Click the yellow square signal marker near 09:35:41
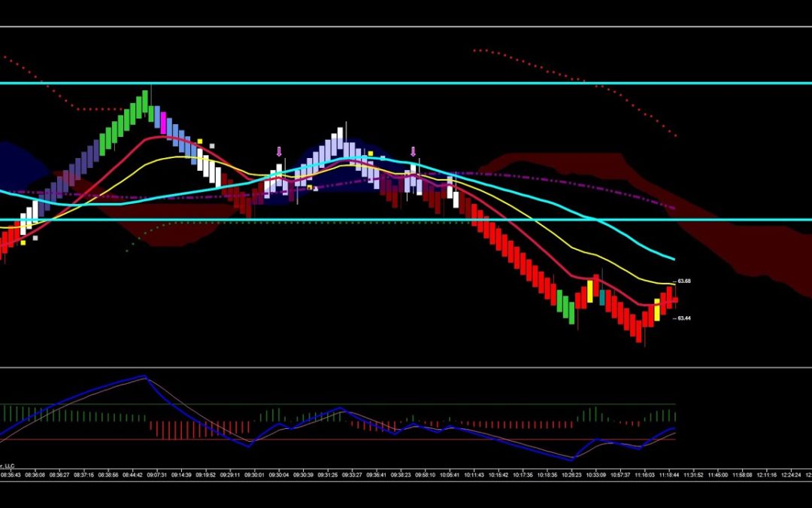812x508 pixels. (x=370, y=153)
